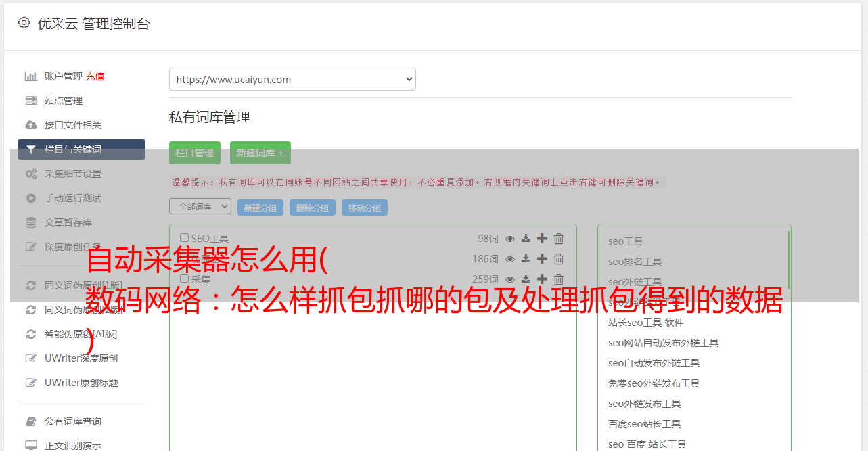Open UWriter深度原创 in the sidebar
This screenshot has height=451, width=868.
pyautogui.click(x=81, y=358)
